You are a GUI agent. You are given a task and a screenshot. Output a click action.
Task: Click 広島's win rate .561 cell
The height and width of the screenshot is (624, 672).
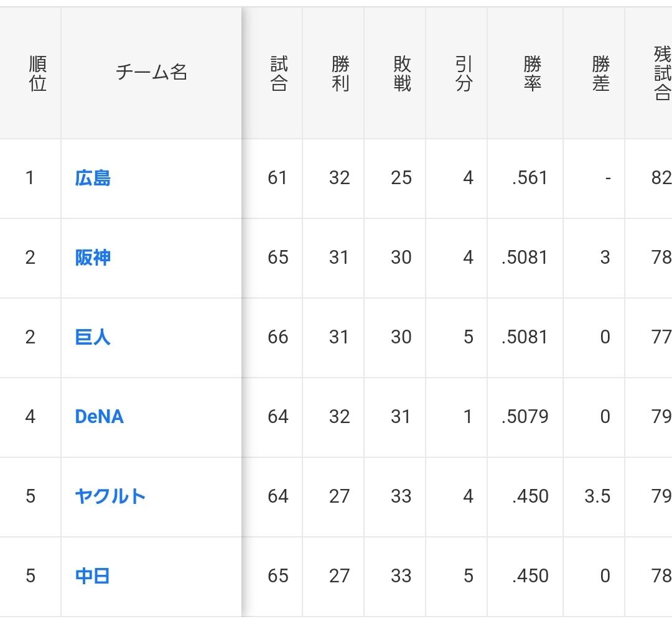tap(530, 179)
